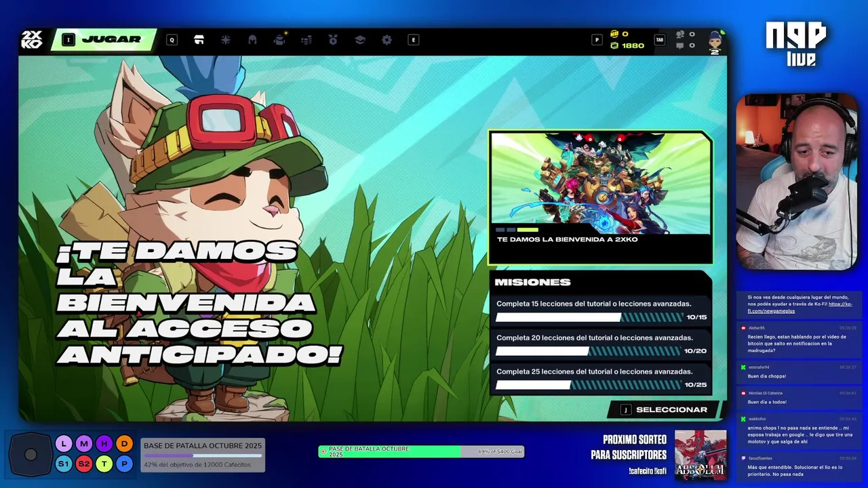This screenshot has width=868, height=488.
Task: Open the medal ribbon icon
Action: click(333, 40)
